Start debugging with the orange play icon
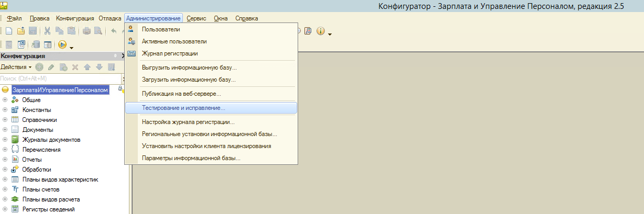Image resolution: width=644 pixels, height=214 pixels. [62, 45]
